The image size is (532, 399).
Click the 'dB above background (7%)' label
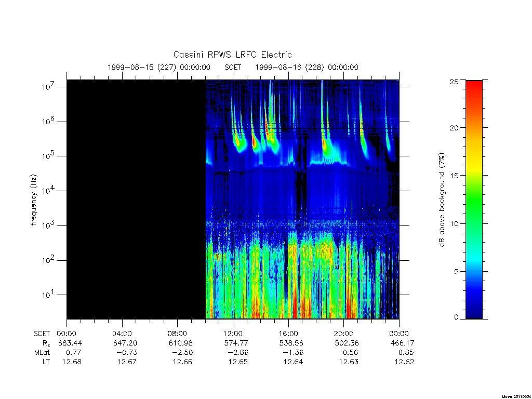tap(442, 200)
